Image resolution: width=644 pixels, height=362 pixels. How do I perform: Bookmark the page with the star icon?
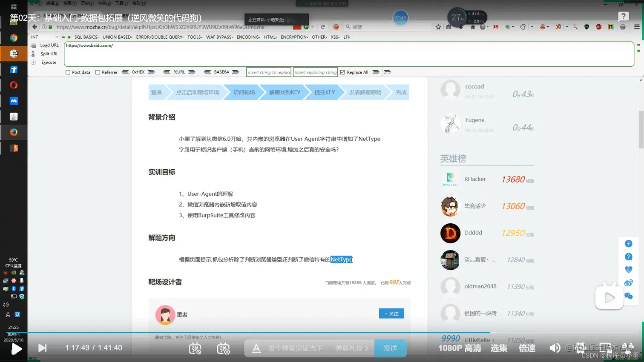438,27
